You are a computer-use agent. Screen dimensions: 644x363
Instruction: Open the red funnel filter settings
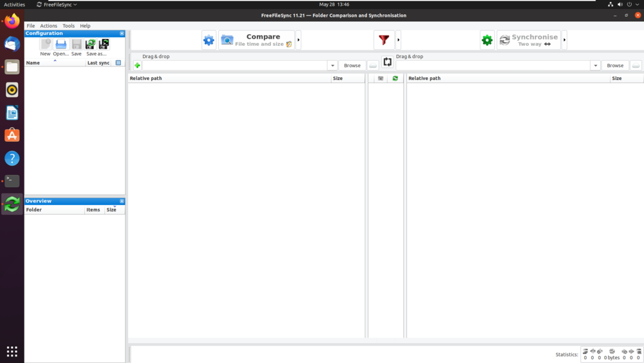coord(384,40)
